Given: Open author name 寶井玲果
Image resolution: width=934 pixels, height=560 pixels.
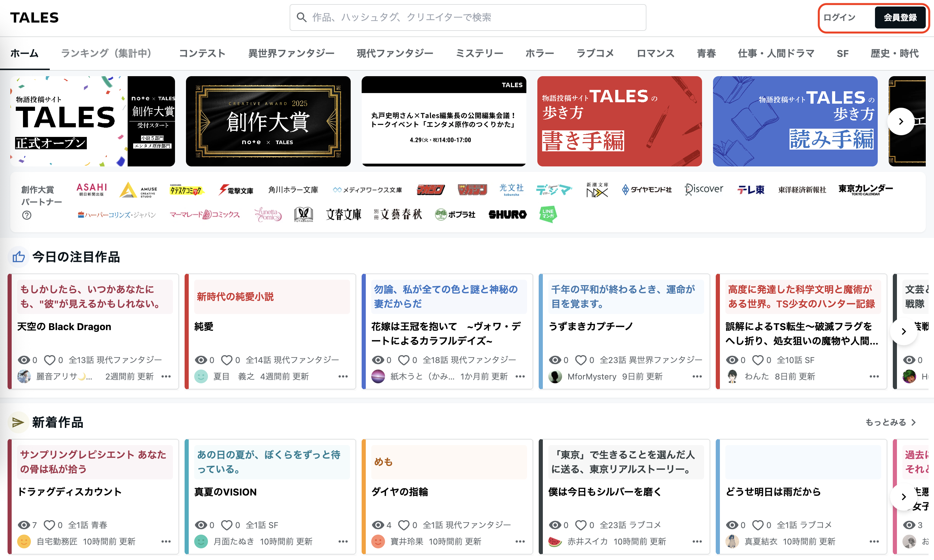Looking at the screenshot, I should 406,541.
